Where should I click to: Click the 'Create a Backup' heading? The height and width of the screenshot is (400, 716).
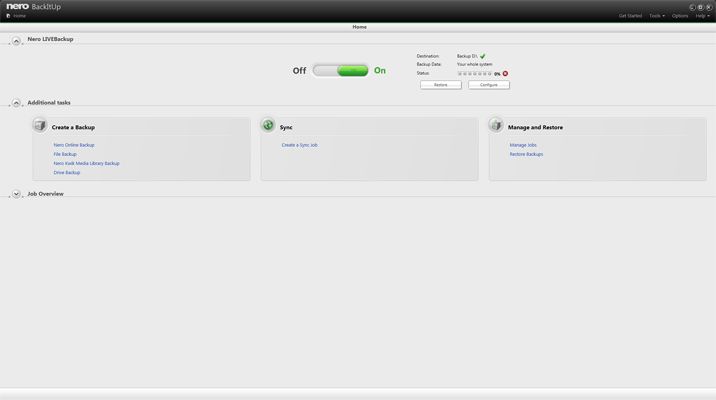(x=73, y=127)
